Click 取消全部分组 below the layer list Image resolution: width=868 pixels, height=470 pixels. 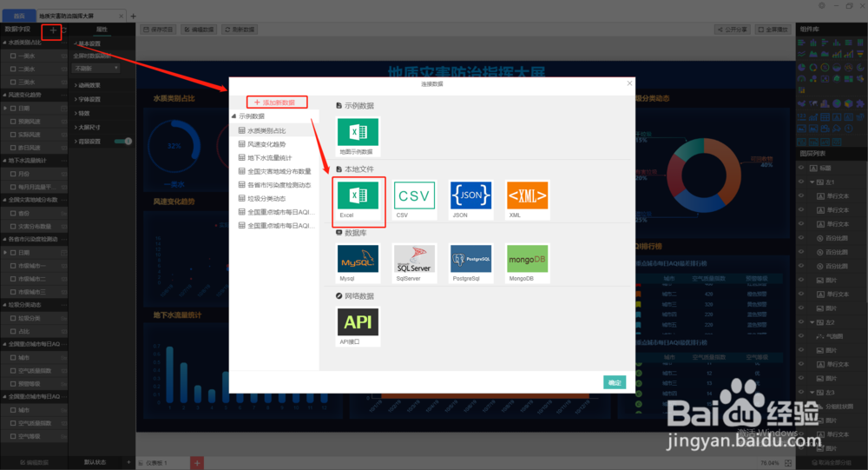[832, 462]
